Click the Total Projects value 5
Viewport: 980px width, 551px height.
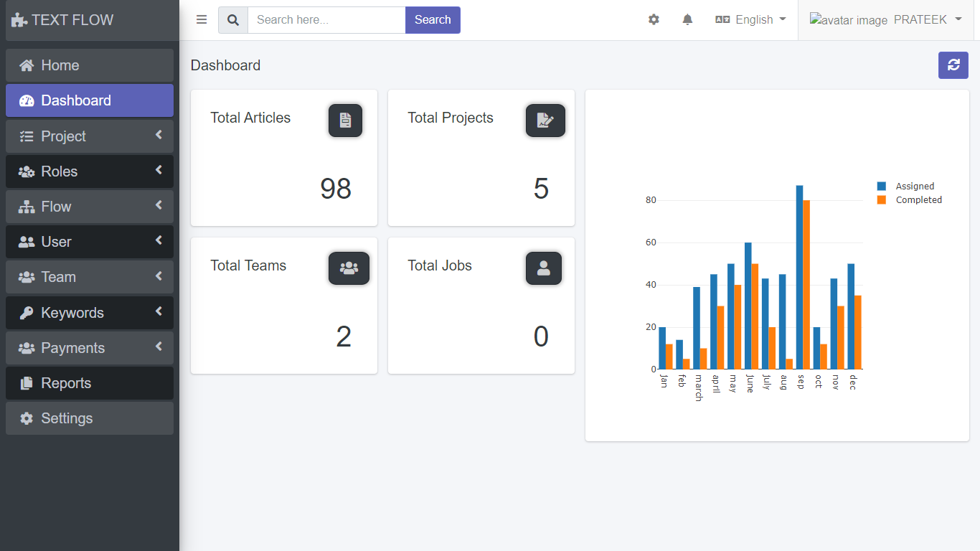click(541, 189)
